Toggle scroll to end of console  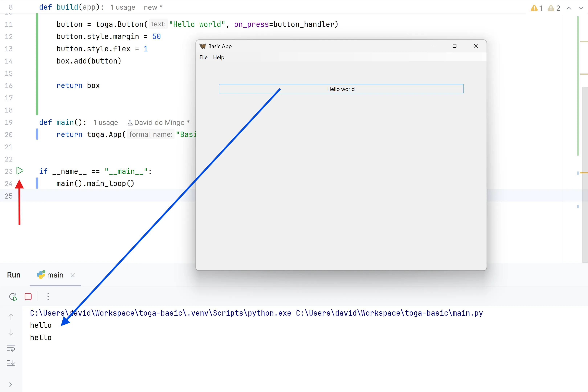(11, 363)
